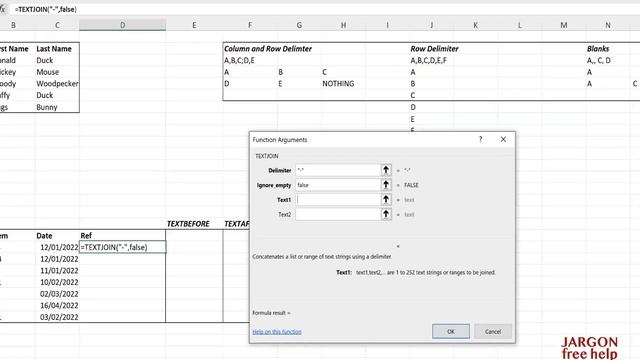Click the 'Bunny' cell
This screenshot has width=640, height=360.
(x=57, y=107)
